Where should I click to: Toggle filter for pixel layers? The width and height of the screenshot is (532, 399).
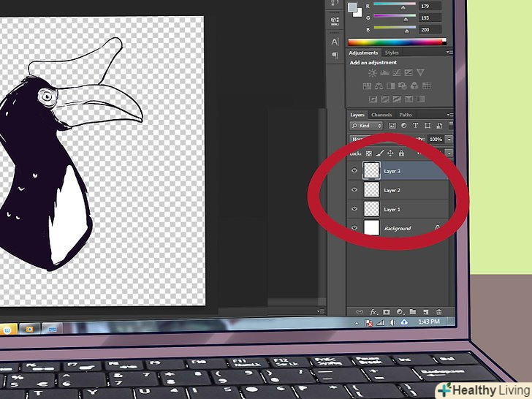pyautogui.click(x=392, y=126)
